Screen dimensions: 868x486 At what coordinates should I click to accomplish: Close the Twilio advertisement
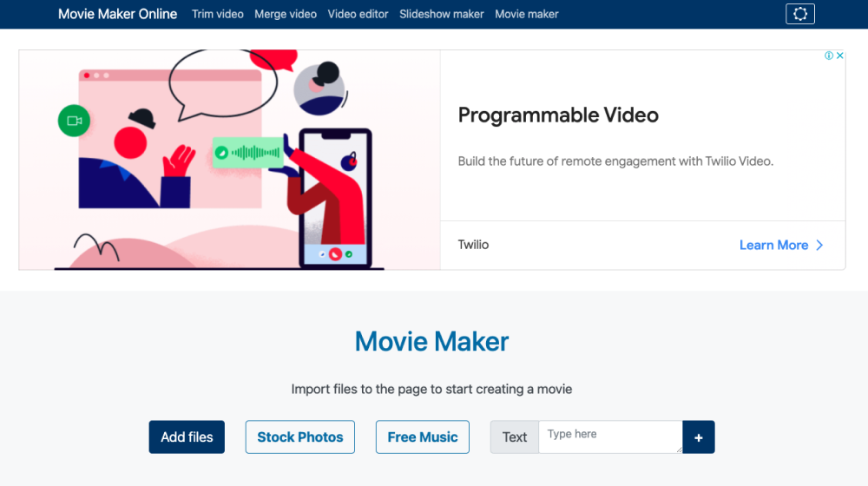pyautogui.click(x=840, y=56)
